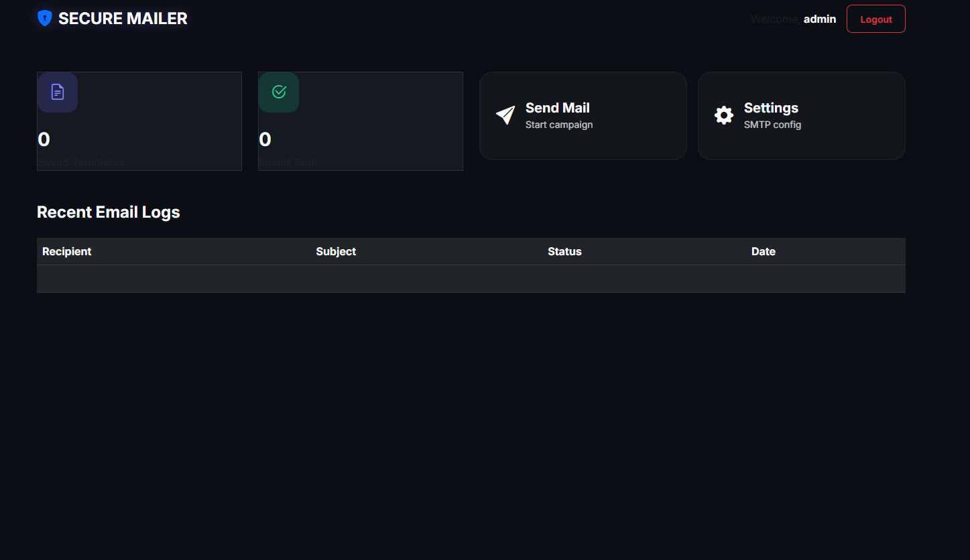The image size is (970, 560).
Task: Click the empty email logs table row
Action: (471, 278)
